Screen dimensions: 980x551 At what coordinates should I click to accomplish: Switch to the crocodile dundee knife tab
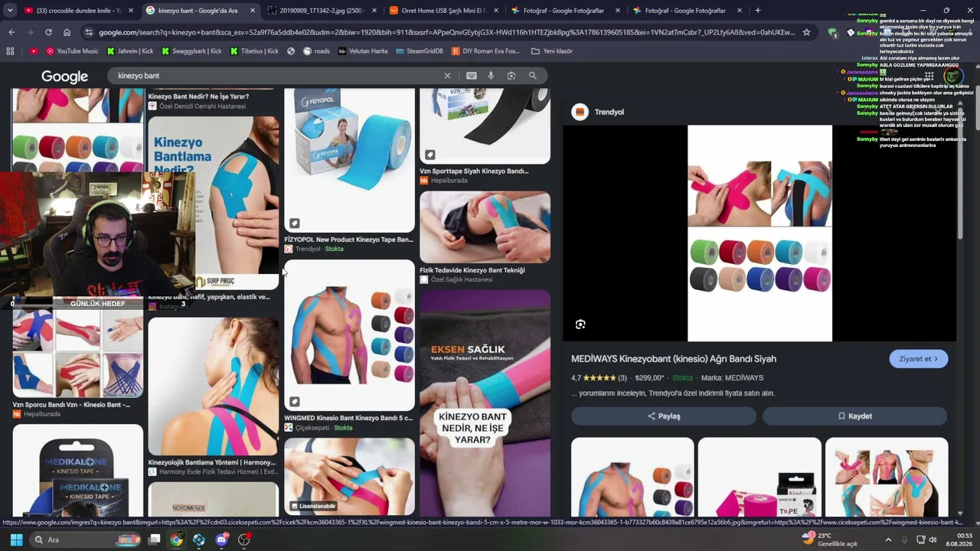[78, 11]
